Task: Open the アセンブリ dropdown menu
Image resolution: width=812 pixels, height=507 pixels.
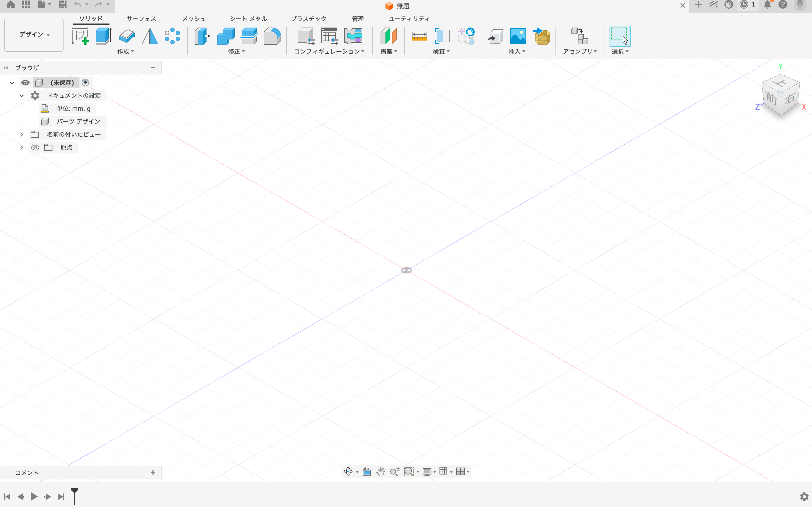Action: (x=580, y=51)
